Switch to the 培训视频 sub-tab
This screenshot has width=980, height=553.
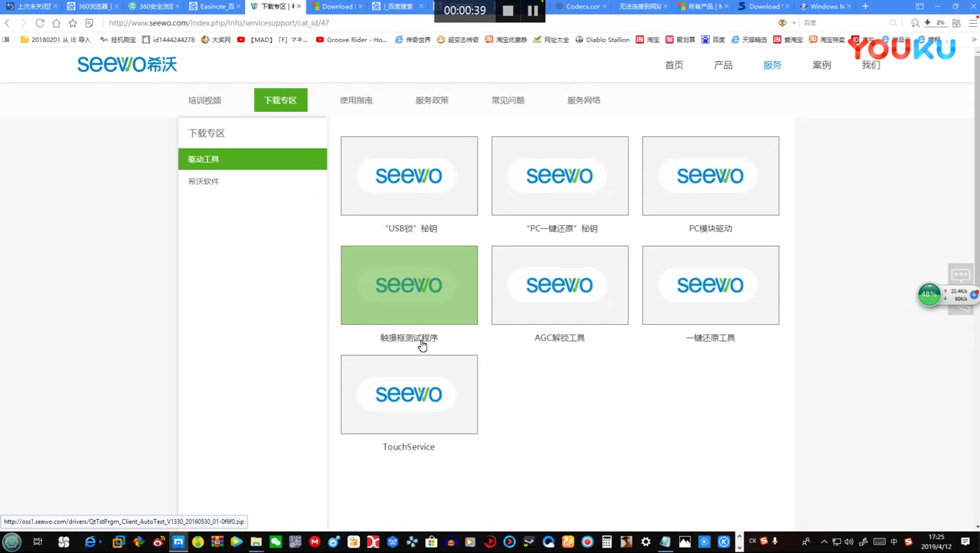[204, 100]
